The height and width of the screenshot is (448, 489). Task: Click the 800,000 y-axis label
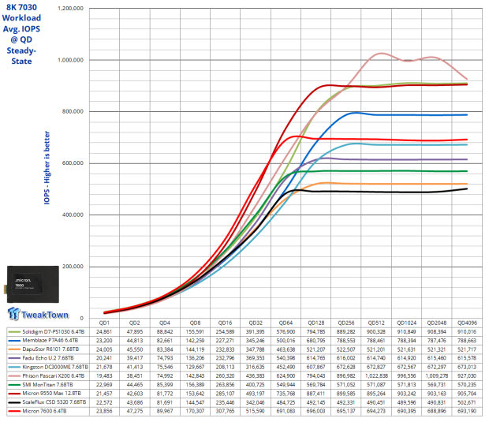pos(73,112)
